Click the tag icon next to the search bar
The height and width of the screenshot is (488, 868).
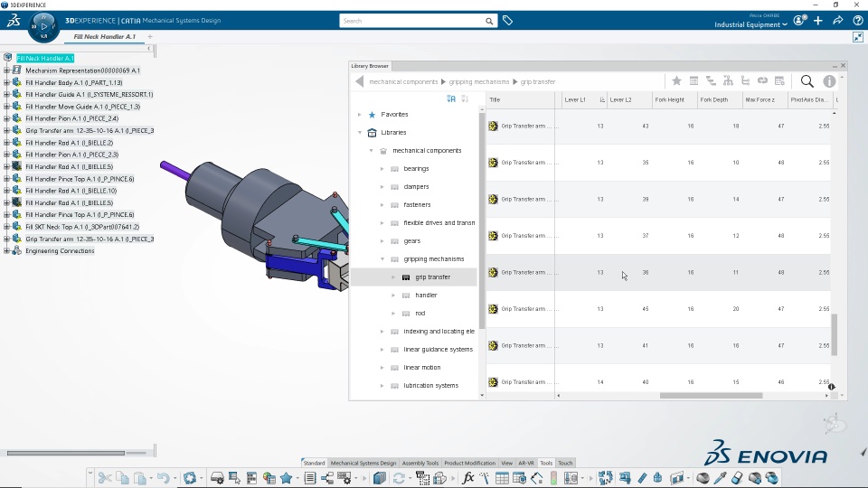(507, 21)
